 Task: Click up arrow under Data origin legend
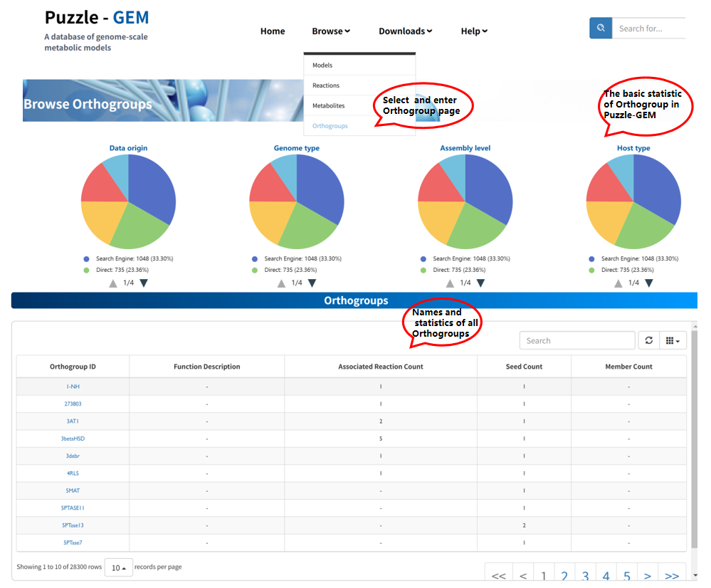point(112,283)
